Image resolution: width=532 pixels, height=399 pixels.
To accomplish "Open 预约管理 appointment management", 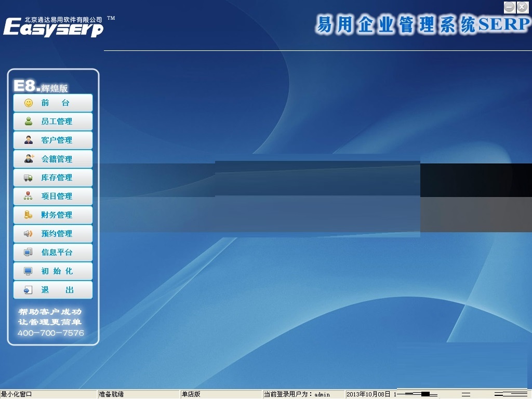I will click(x=53, y=233).
